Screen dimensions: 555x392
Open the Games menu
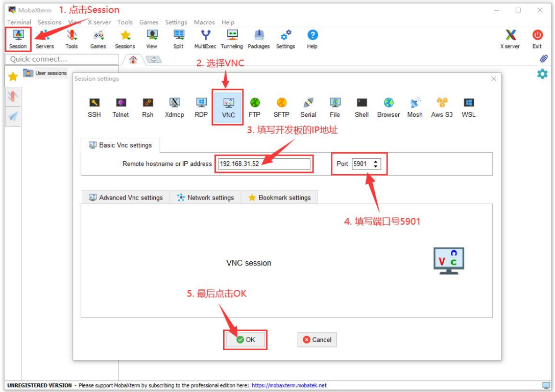[149, 22]
